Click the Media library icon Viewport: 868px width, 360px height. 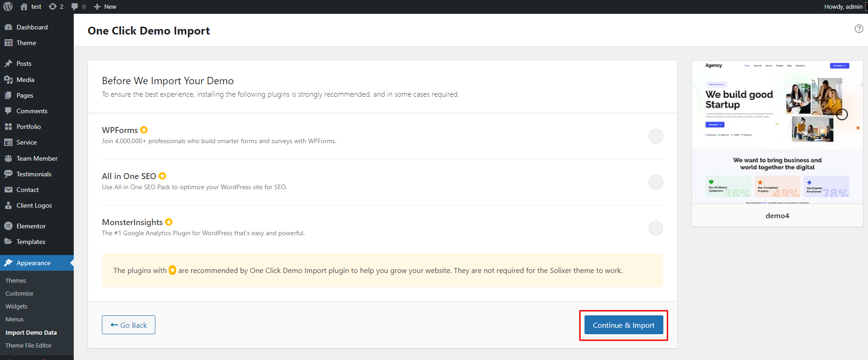[8, 80]
